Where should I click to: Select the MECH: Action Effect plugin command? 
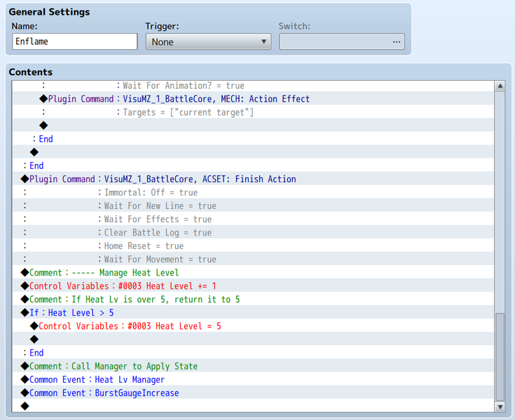[x=216, y=99]
